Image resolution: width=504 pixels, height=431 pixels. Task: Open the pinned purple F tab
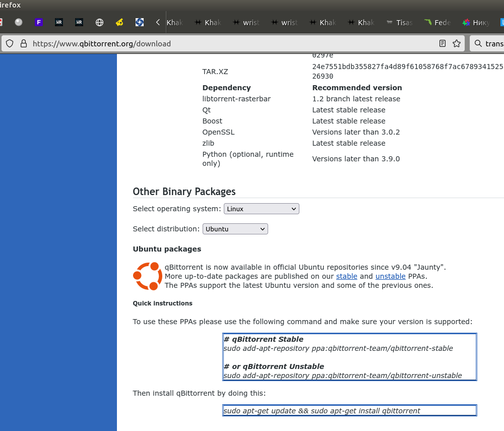coord(39,22)
